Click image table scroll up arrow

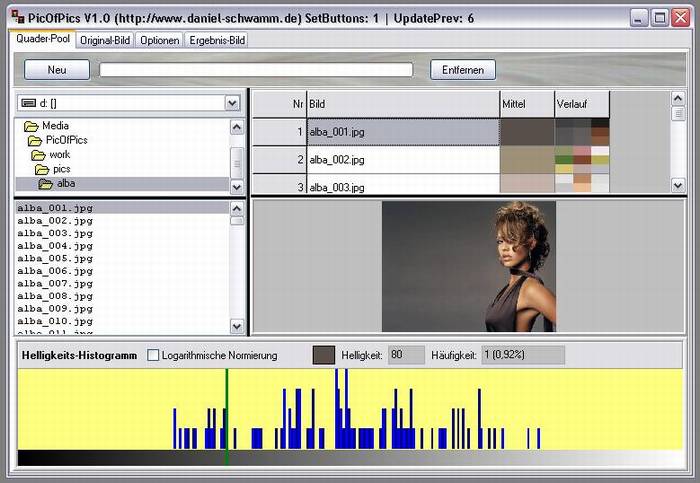[x=678, y=98]
